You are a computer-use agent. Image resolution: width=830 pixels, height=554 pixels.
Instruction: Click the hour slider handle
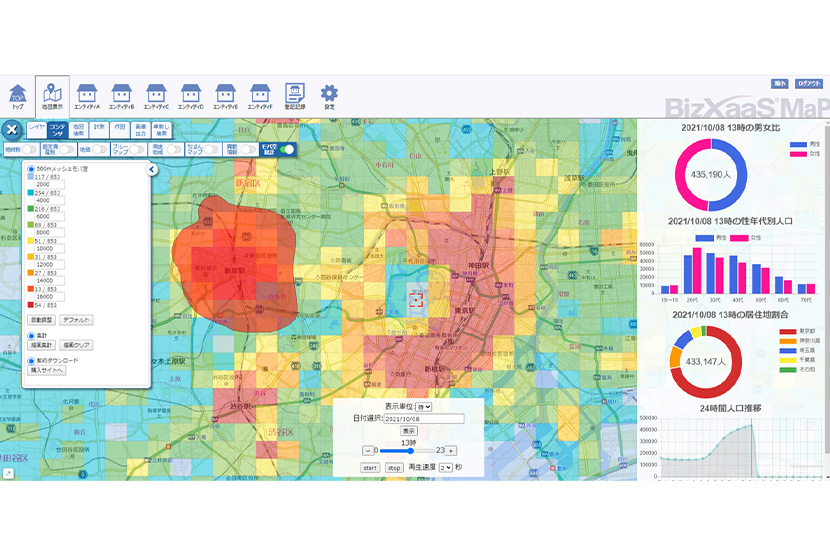[409, 451]
